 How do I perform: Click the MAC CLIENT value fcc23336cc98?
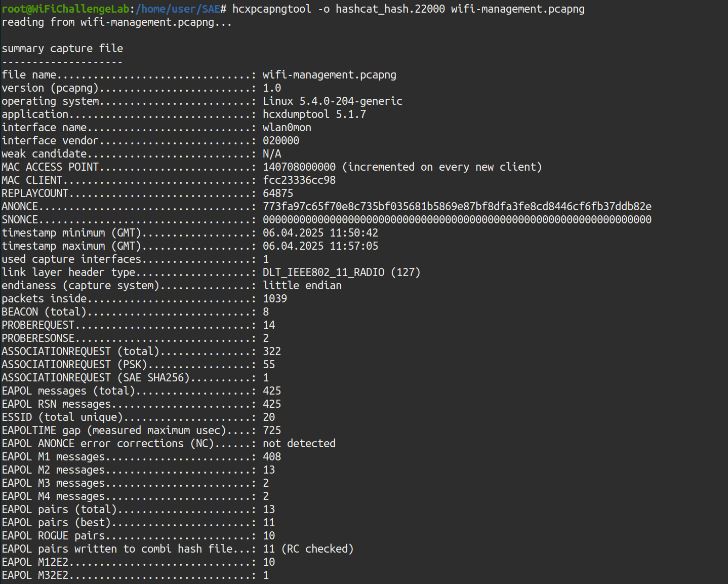(299, 180)
